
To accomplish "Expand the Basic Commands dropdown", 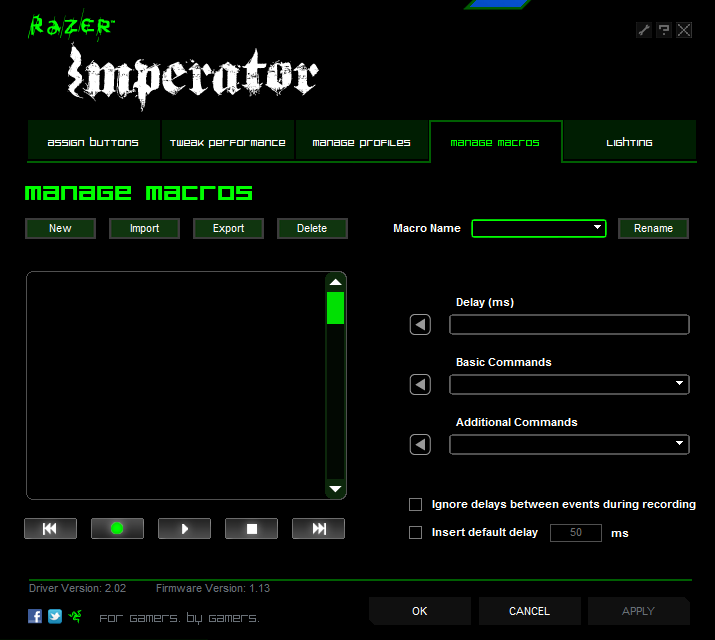I will click(x=569, y=385).
